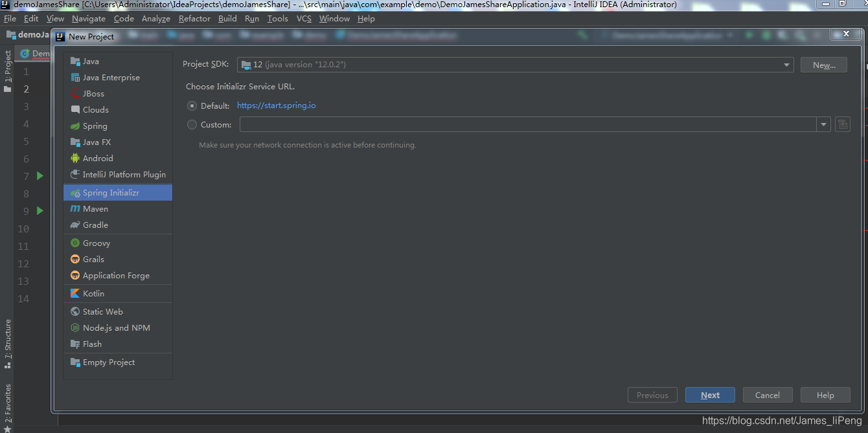Screen dimensions: 868x433
Task: Click the icon button beside Custom URL field
Action: coord(842,125)
